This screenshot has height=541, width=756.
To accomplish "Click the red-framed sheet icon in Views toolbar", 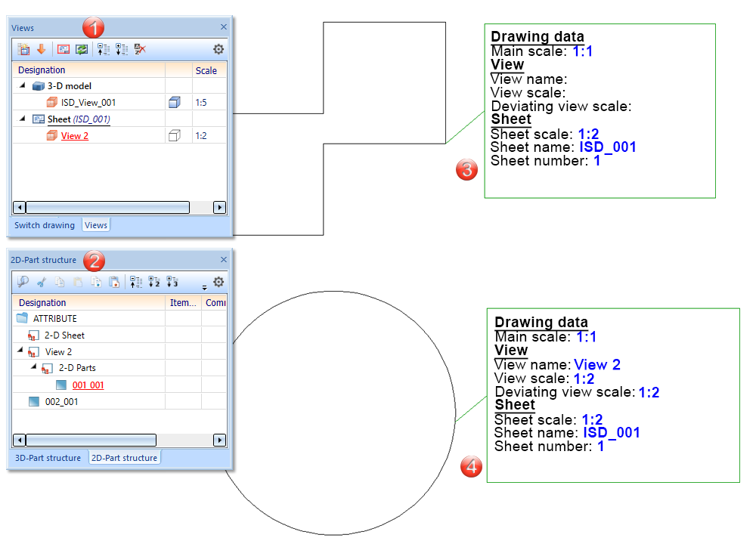I will click(64, 49).
